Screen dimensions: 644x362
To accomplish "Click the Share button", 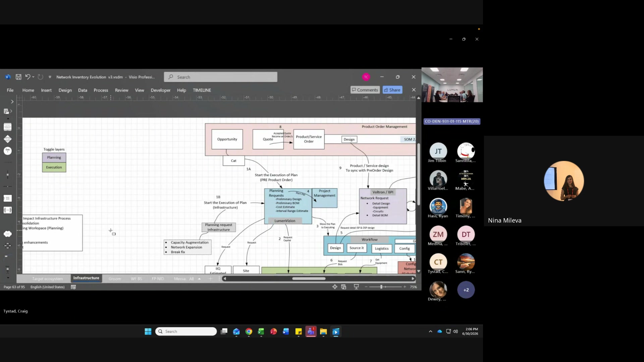I will (392, 90).
